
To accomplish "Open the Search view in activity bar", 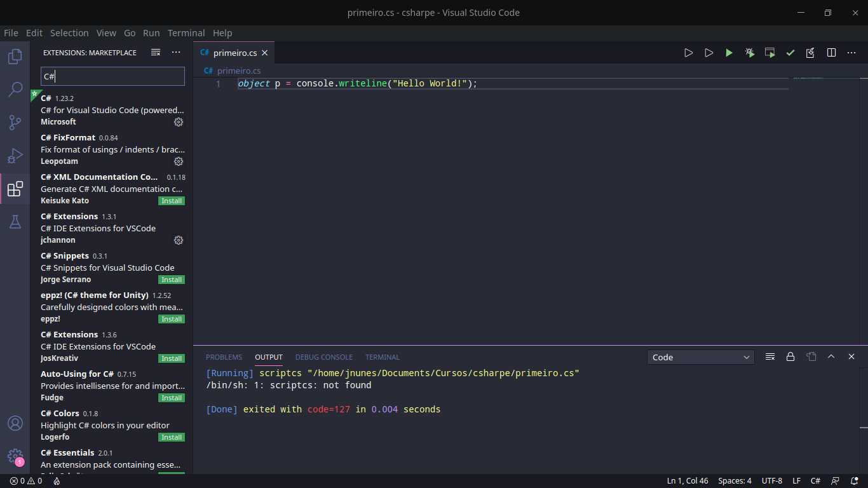I will coord(15,90).
